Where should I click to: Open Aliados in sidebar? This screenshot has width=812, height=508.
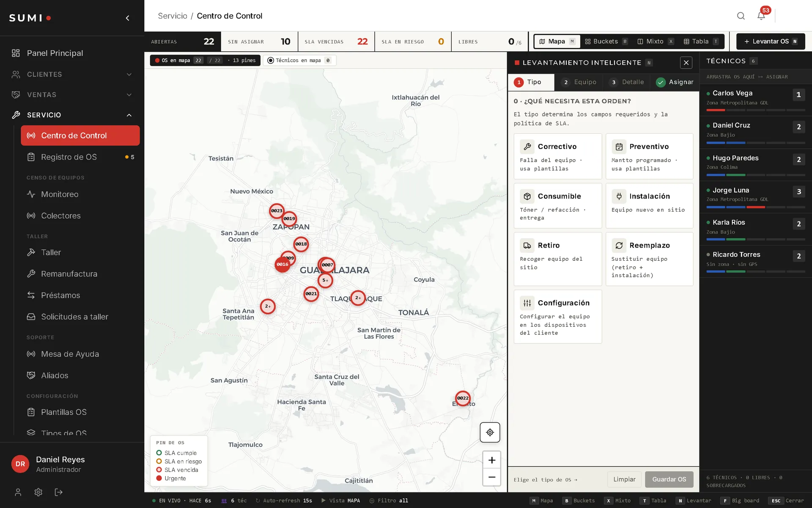tap(80, 375)
